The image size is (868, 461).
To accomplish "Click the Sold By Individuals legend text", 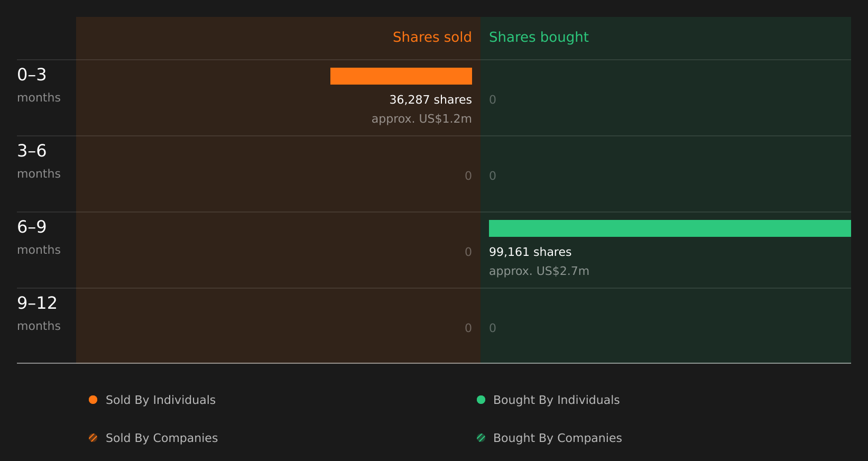I will 161,400.
